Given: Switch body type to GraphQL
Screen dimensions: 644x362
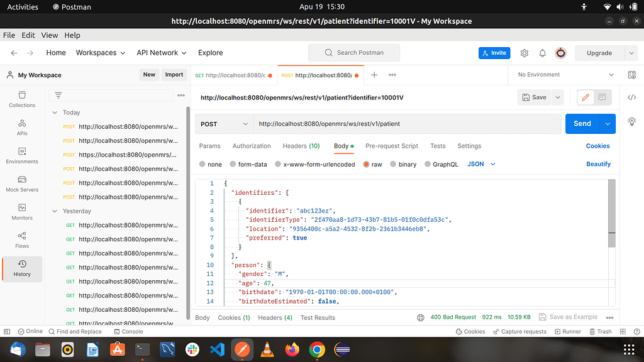Looking at the screenshot, I should click(x=441, y=164).
